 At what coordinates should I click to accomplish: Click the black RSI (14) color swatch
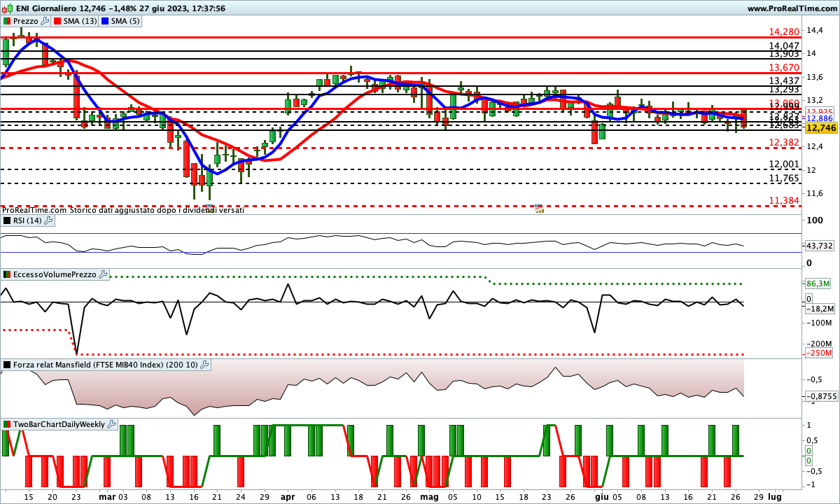pos(8,220)
